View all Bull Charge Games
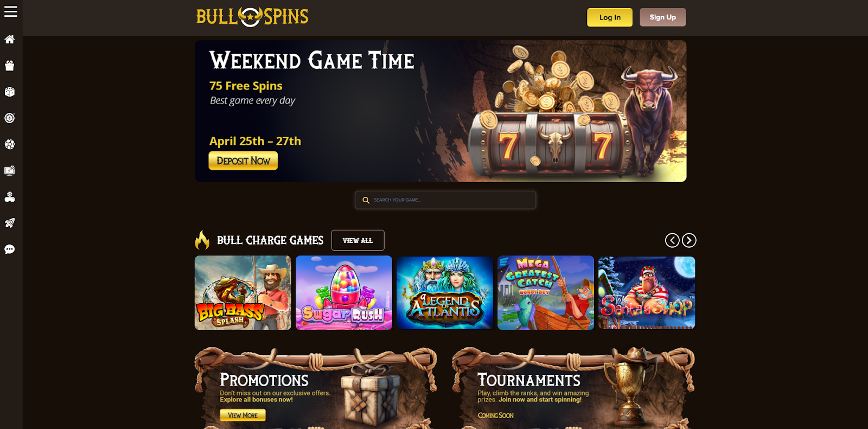The width and height of the screenshot is (868, 429). pyautogui.click(x=358, y=240)
